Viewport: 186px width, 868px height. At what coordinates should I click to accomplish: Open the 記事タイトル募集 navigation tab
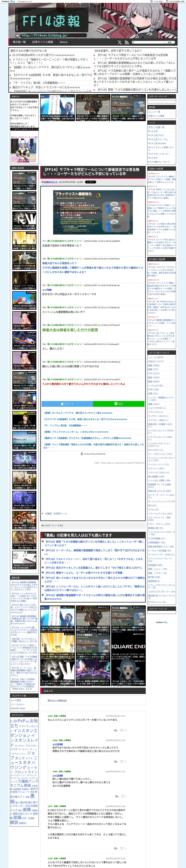coord(43,42)
